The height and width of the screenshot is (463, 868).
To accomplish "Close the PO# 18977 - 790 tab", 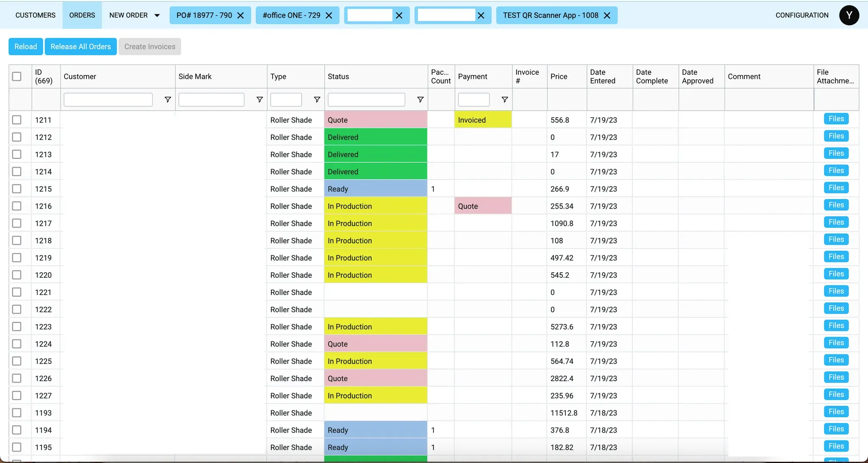I will tap(240, 16).
